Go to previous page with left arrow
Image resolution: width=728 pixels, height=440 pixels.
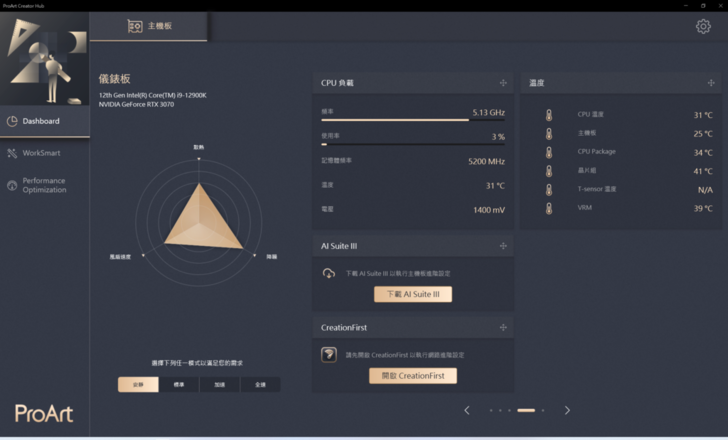pos(467,410)
